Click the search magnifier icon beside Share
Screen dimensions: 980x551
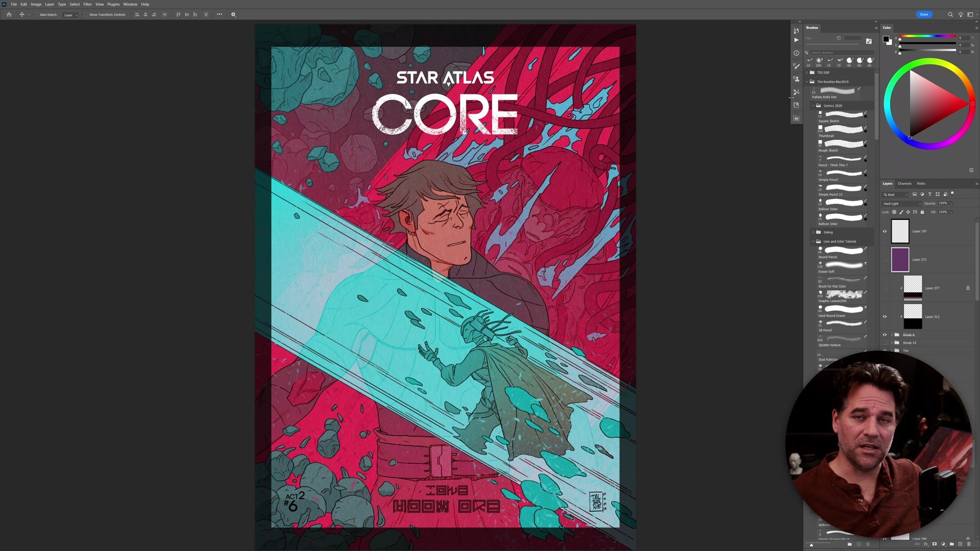pyautogui.click(x=950, y=15)
